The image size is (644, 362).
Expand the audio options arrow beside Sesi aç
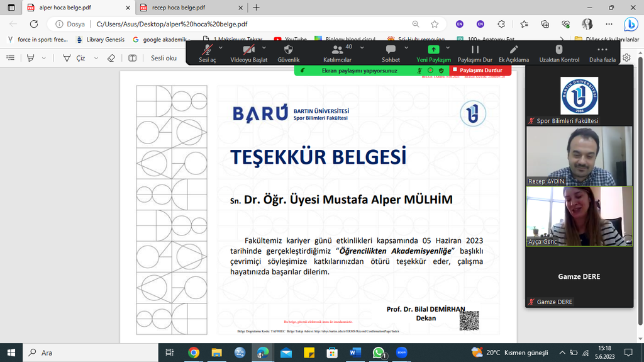[220, 47]
